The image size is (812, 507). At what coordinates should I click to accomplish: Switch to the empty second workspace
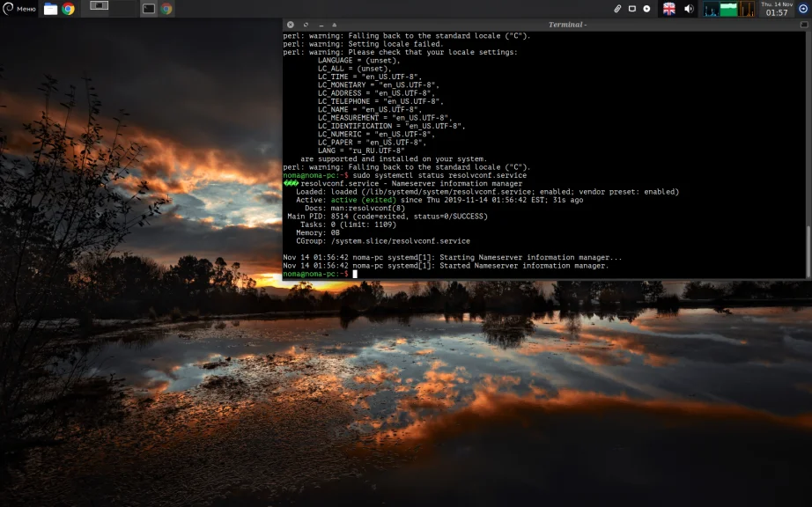coord(124,9)
